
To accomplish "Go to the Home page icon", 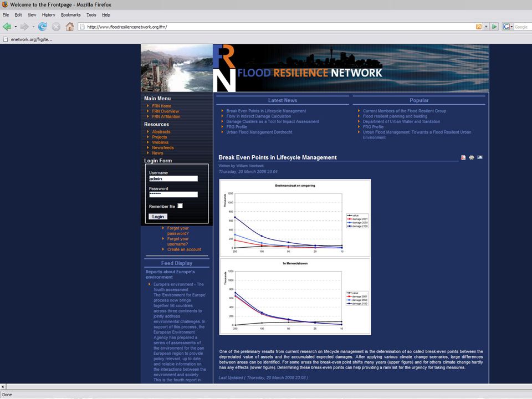I will click(x=70, y=27).
